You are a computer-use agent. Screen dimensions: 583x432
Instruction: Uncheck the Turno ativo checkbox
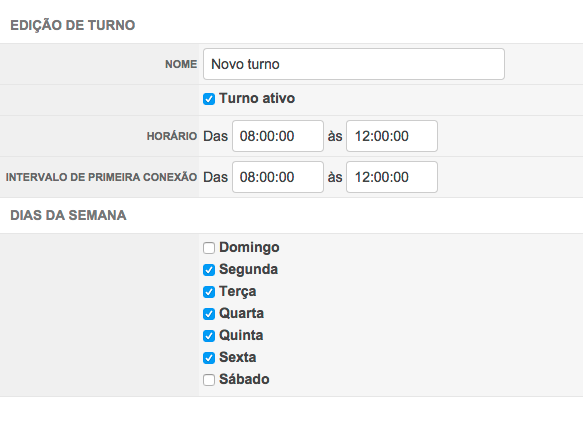[209, 99]
